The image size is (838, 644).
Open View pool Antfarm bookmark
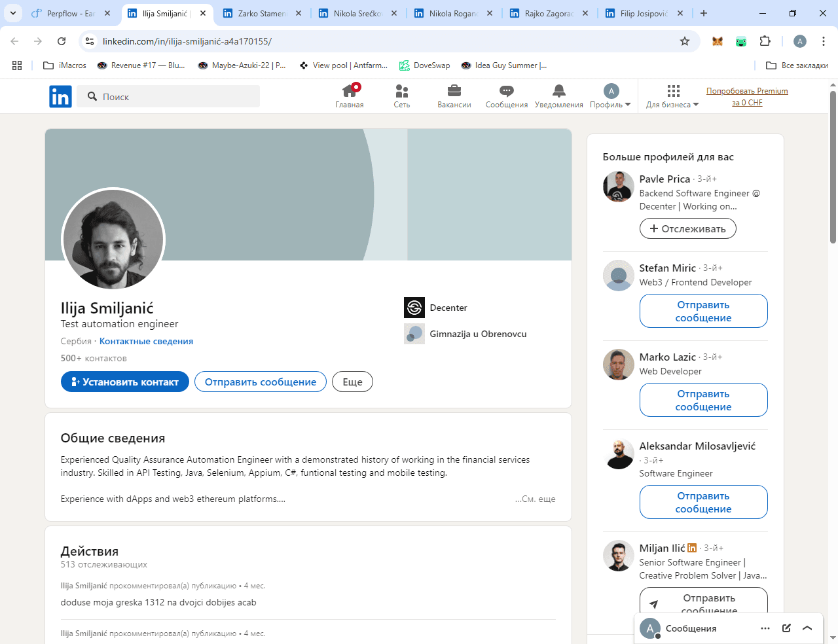(x=343, y=65)
